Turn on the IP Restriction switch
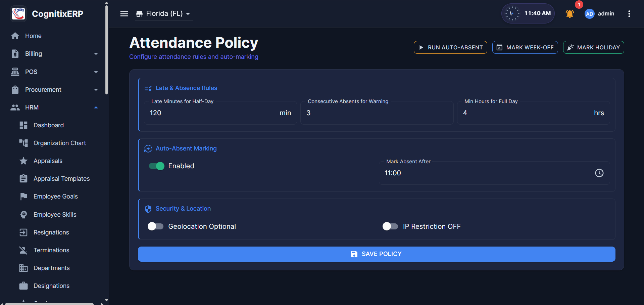 click(390, 226)
